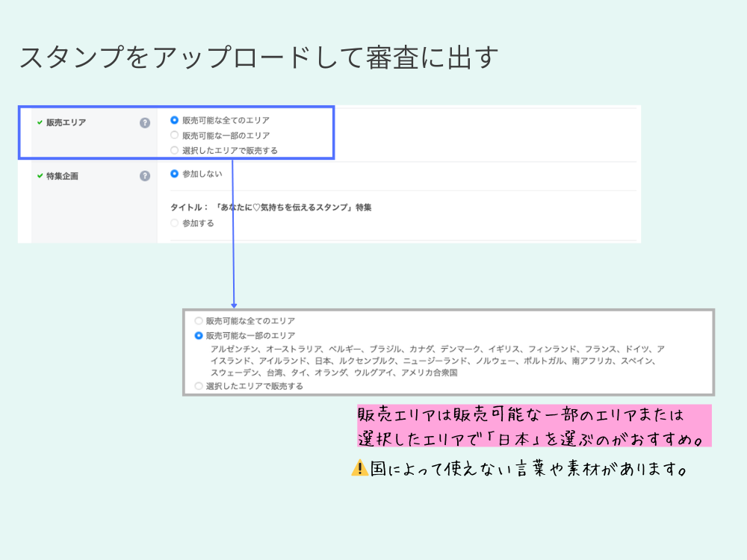The width and height of the screenshot is (747, 560).
Task: Click the country list starting with アルゼンチン
Action: pos(437,361)
